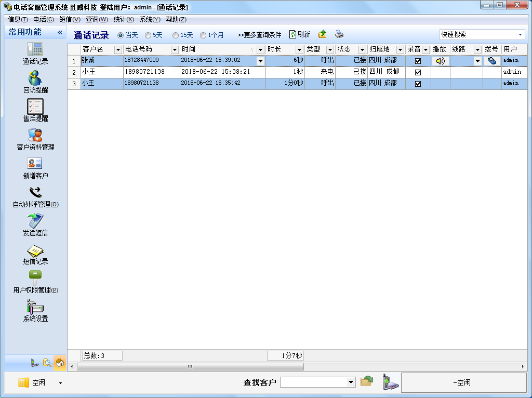The image size is (532, 398).
Task: Select the 当天 radio button
Action: 121,35
